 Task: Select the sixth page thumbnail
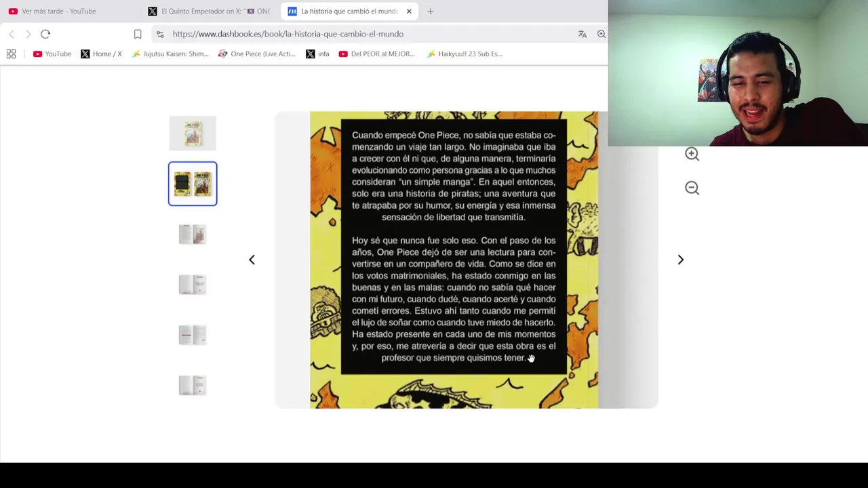tap(193, 385)
